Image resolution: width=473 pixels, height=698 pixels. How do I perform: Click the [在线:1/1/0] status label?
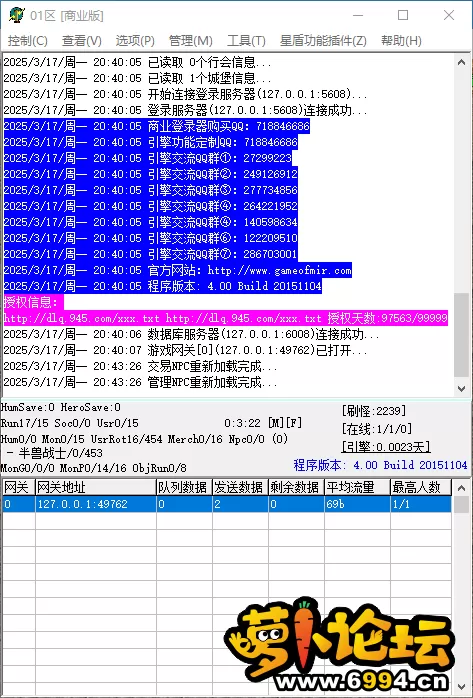pyautogui.click(x=376, y=429)
